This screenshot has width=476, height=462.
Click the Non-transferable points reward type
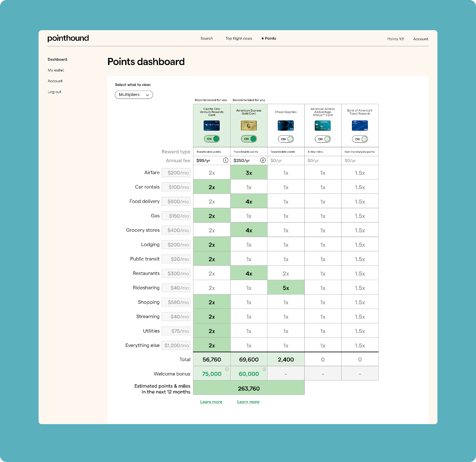[x=360, y=152]
